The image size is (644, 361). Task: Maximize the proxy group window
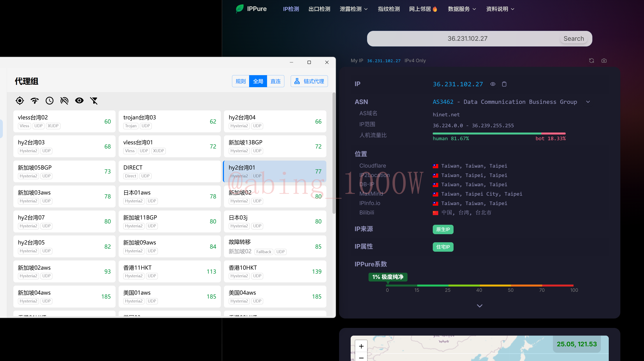(x=309, y=62)
